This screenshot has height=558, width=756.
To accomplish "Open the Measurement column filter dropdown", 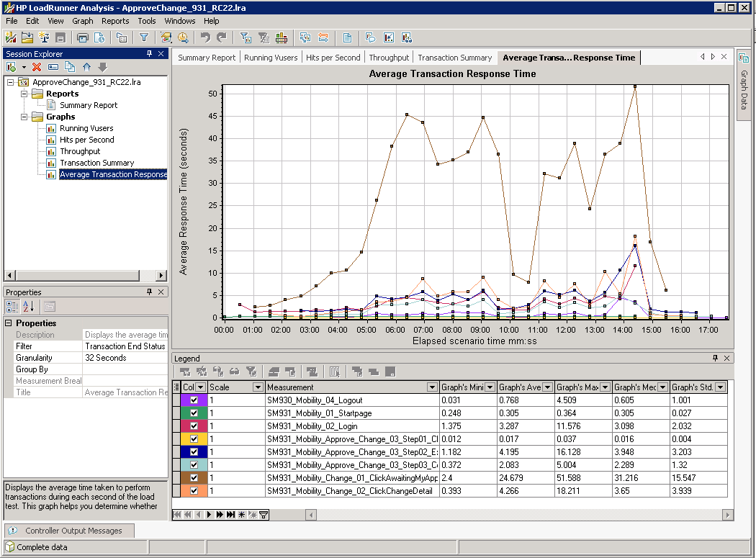I will click(432, 387).
